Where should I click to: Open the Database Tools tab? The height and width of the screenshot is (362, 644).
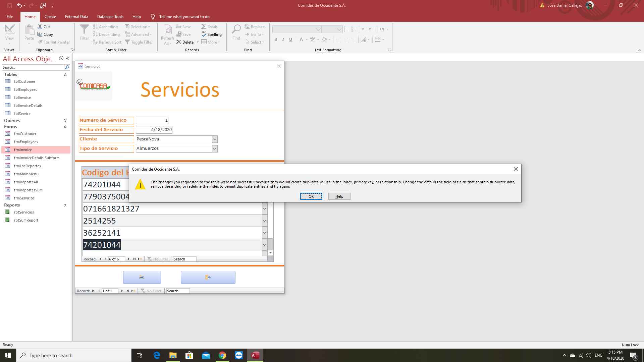coord(110,17)
